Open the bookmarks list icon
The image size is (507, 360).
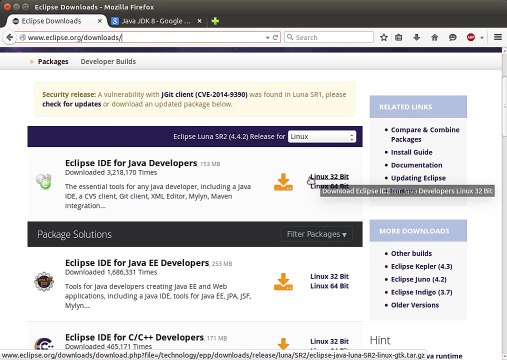pos(399,37)
